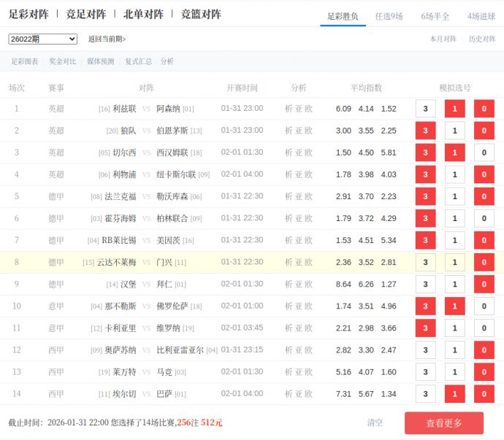This screenshot has height=440, width=504.
Task: Open 欧 odds link for 莱万特 match
Action: point(309,372)
